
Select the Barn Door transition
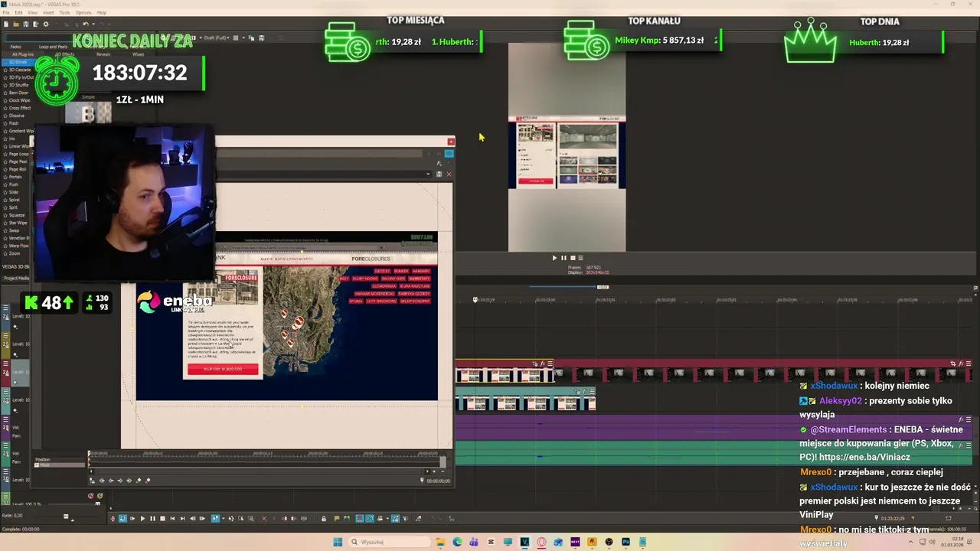click(x=18, y=93)
